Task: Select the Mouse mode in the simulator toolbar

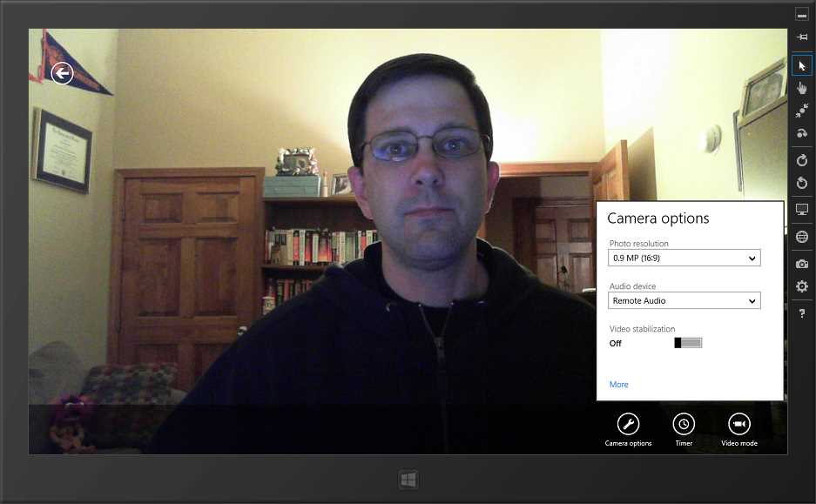Action: tap(801, 64)
